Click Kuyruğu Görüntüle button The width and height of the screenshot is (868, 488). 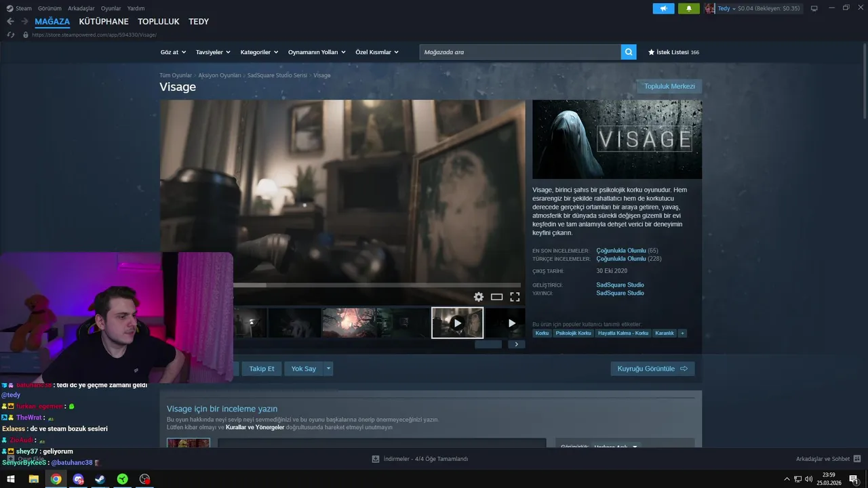point(652,369)
